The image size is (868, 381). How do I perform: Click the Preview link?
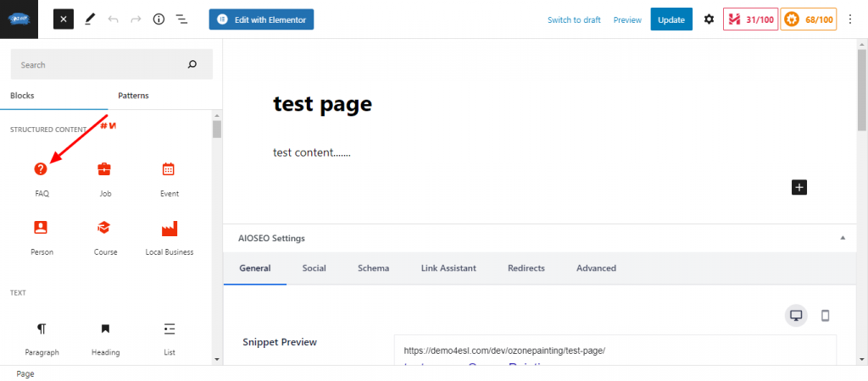(x=627, y=20)
